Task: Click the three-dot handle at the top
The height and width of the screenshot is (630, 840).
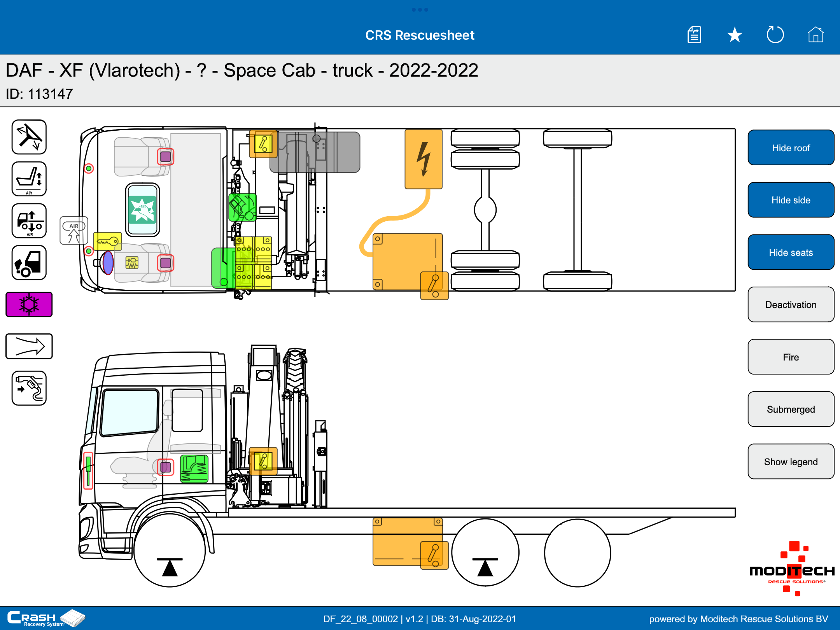Action: click(420, 9)
